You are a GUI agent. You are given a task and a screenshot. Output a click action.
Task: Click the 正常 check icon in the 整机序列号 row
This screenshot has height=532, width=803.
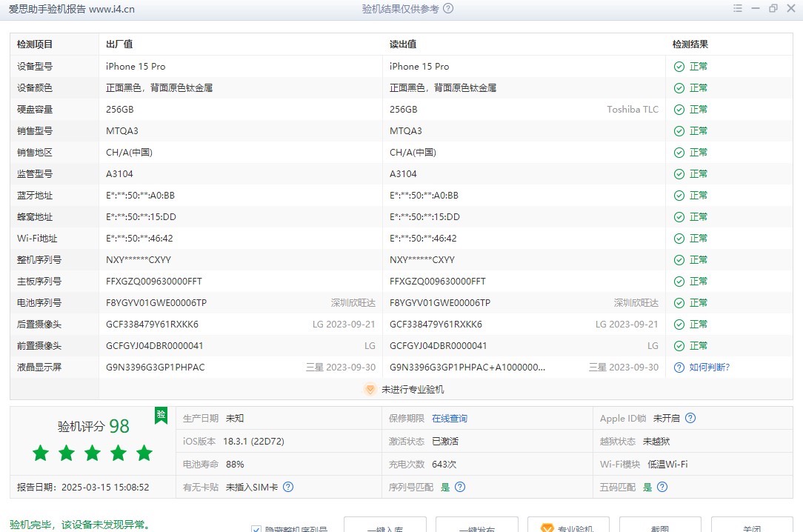coord(679,260)
